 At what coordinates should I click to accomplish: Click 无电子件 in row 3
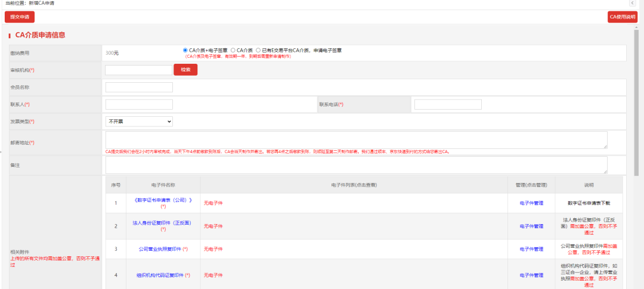pyautogui.click(x=213, y=249)
